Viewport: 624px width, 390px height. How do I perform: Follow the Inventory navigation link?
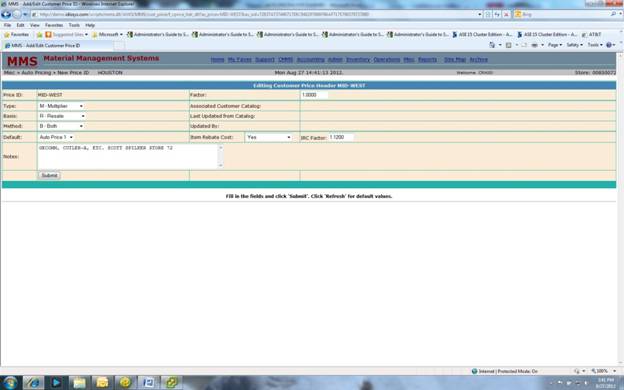(358, 59)
